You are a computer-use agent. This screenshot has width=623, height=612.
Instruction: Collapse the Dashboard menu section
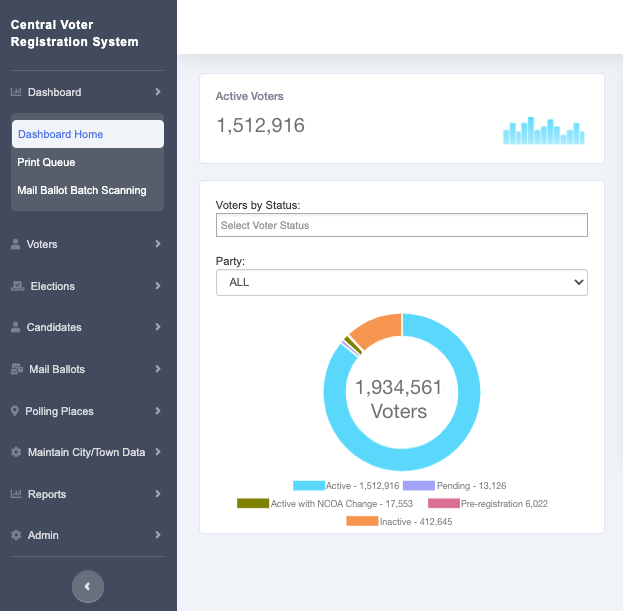pos(158,93)
